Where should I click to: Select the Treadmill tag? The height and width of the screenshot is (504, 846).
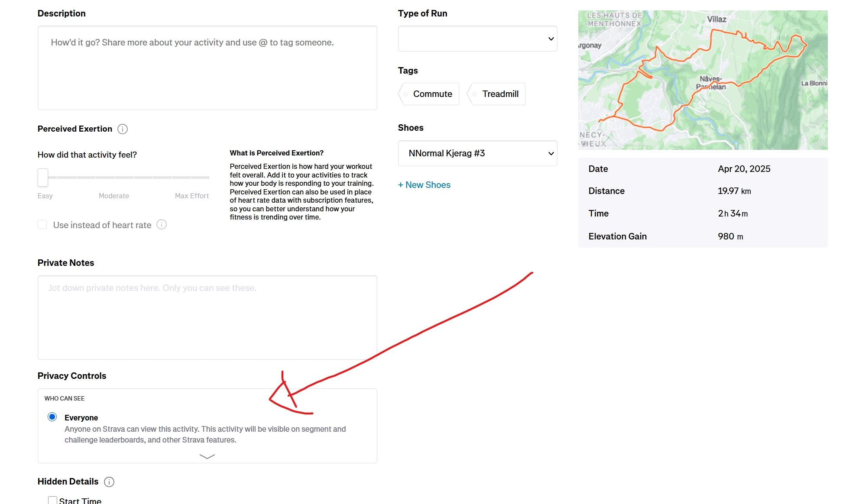coord(497,94)
